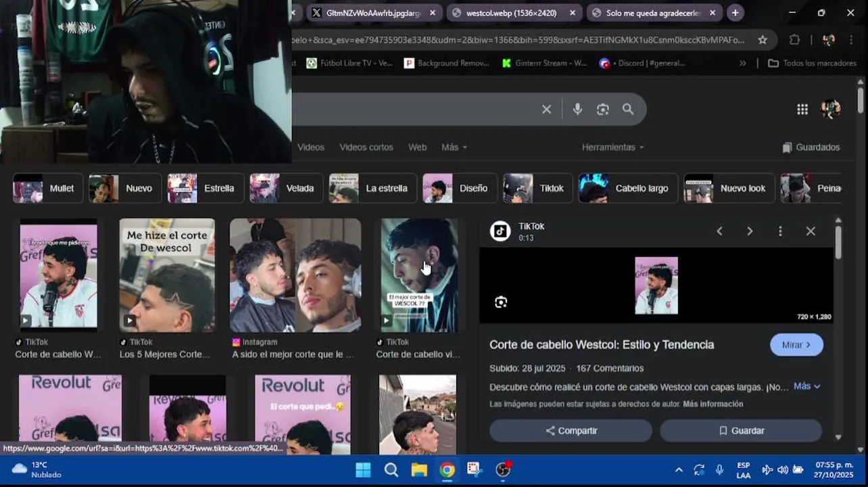Open the Corte de cabello Westcol title link

tap(602, 345)
